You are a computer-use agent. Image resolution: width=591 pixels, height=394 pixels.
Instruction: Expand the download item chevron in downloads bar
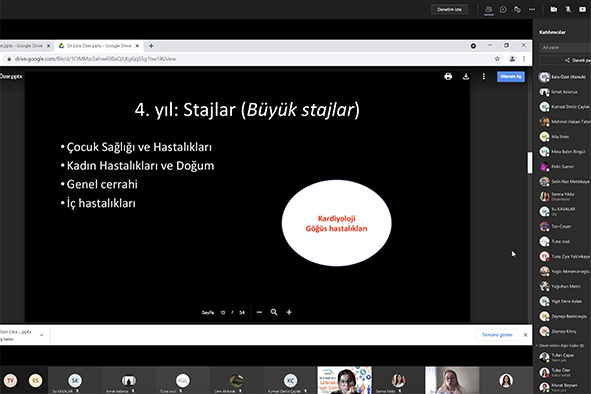(x=41, y=335)
